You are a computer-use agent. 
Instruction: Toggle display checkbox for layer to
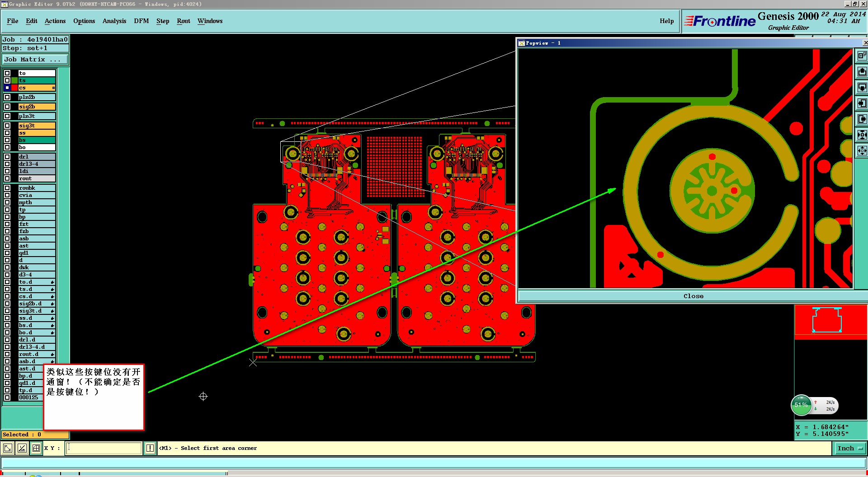(7, 73)
